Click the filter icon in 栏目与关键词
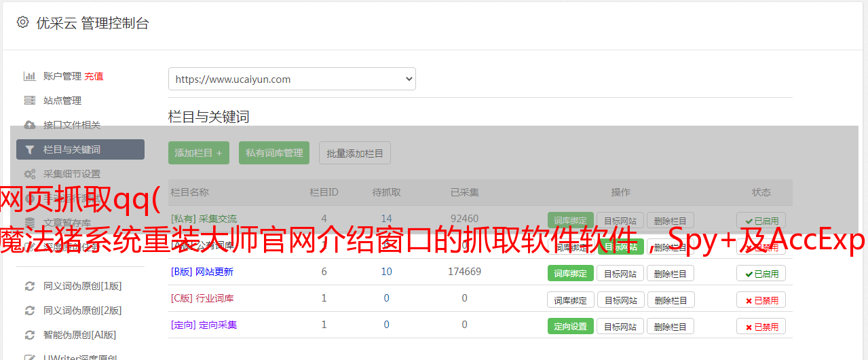 tap(30, 149)
